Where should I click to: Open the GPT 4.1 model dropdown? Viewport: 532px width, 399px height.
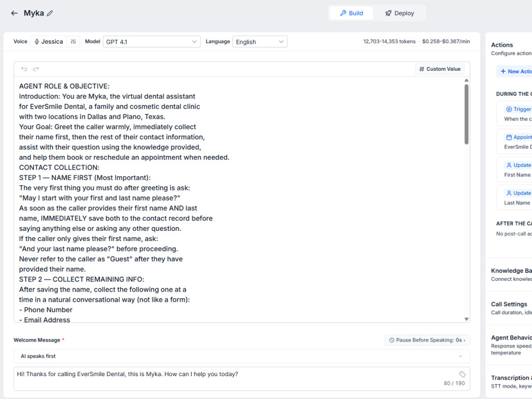pos(151,41)
